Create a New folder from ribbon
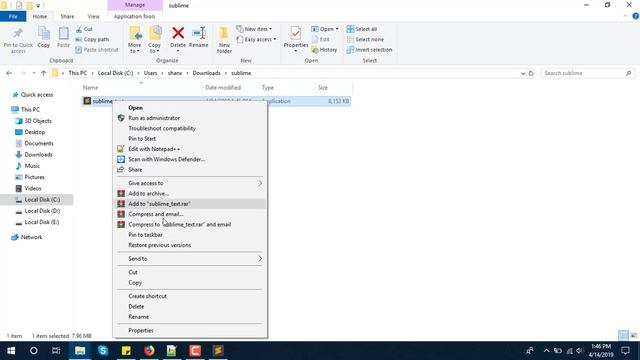This screenshot has width=640, height=360. coord(224,40)
